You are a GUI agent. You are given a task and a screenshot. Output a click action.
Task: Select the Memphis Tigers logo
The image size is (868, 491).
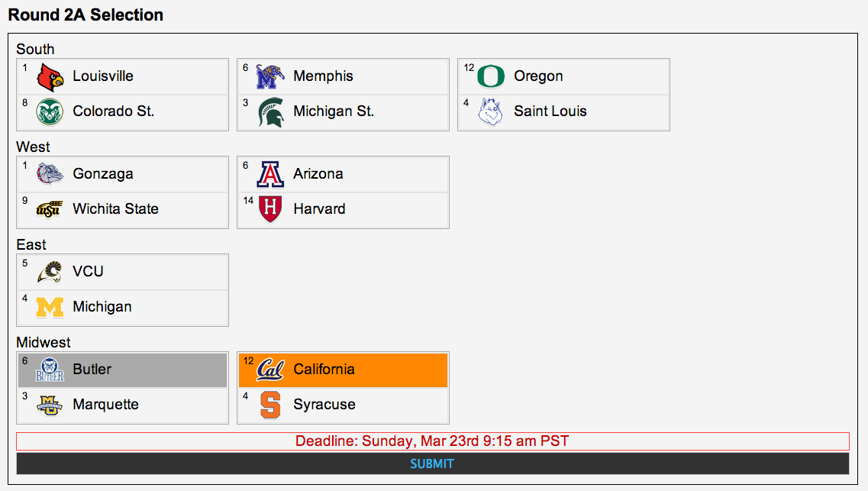(x=270, y=76)
